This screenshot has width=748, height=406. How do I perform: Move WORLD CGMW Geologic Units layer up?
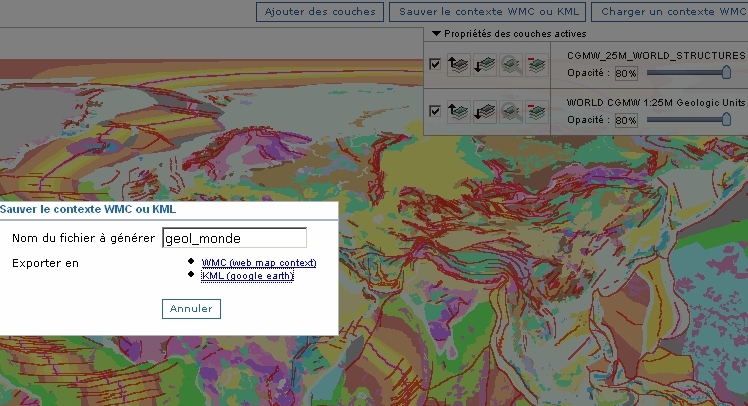(x=458, y=110)
